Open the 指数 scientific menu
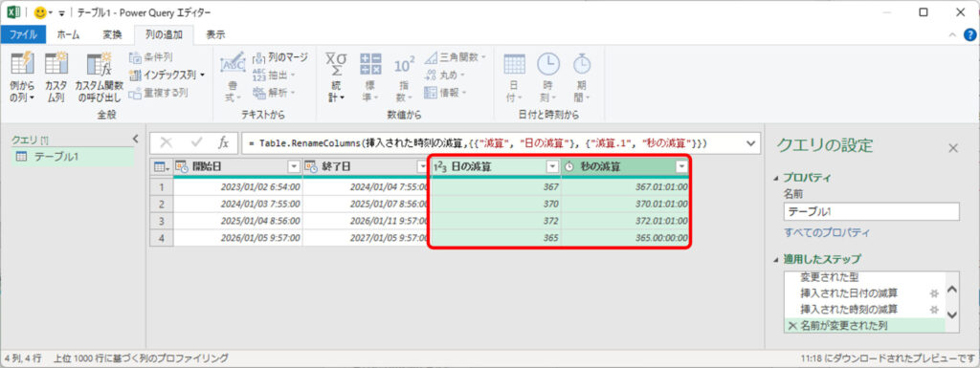 coord(404,77)
